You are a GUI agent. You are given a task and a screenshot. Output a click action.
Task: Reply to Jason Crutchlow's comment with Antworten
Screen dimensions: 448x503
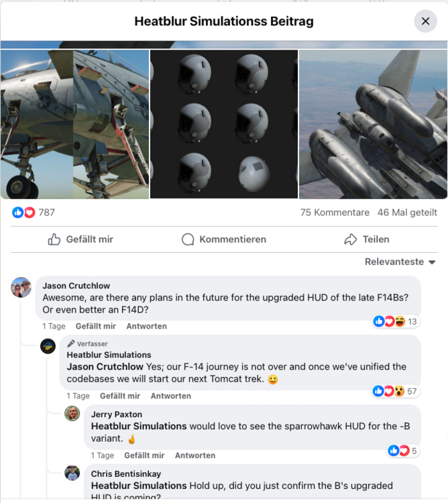[x=147, y=326]
